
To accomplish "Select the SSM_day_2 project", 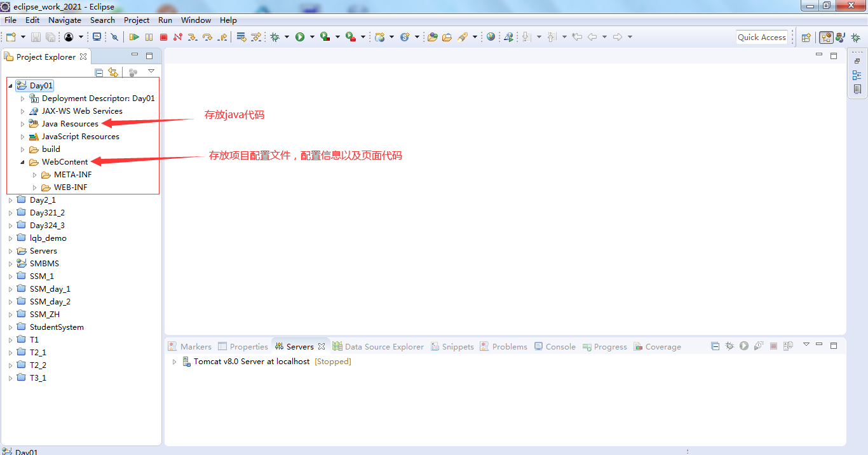I will coord(50,302).
